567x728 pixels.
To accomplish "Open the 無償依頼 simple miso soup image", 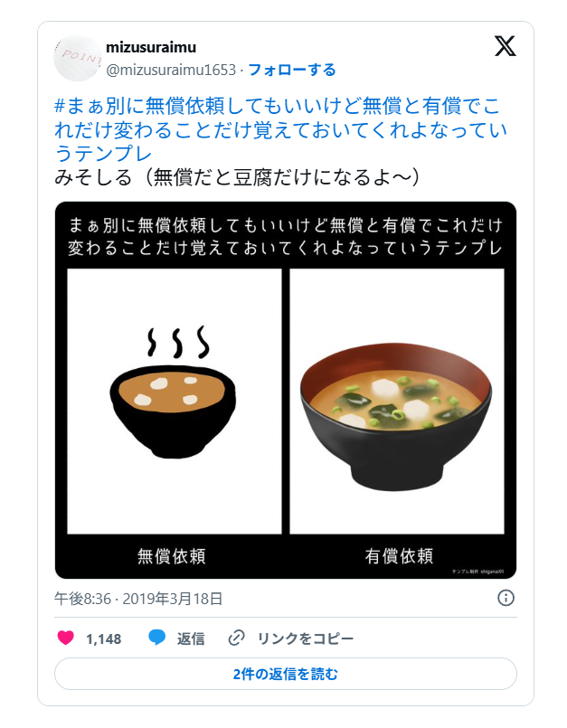I will [175, 402].
